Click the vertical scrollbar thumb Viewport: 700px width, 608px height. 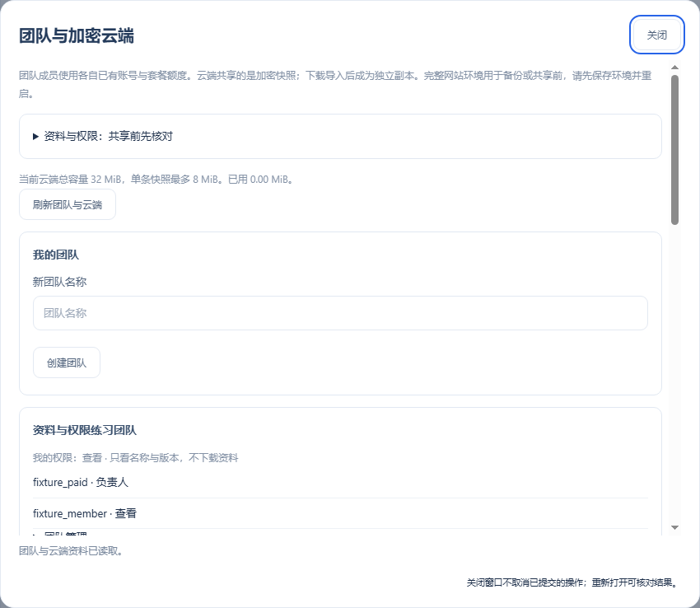pyautogui.click(x=674, y=150)
